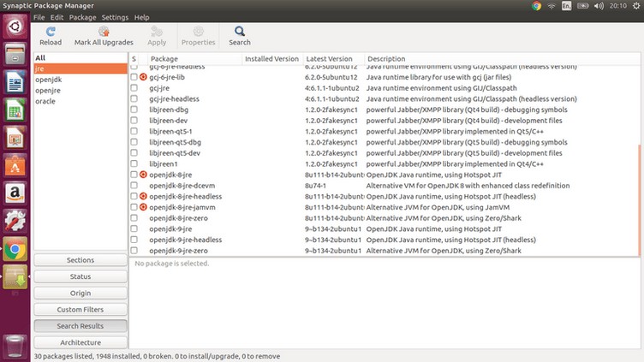The width and height of the screenshot is (644, 362).
Task: Select All in the search list
Action: tap(80, 58)
